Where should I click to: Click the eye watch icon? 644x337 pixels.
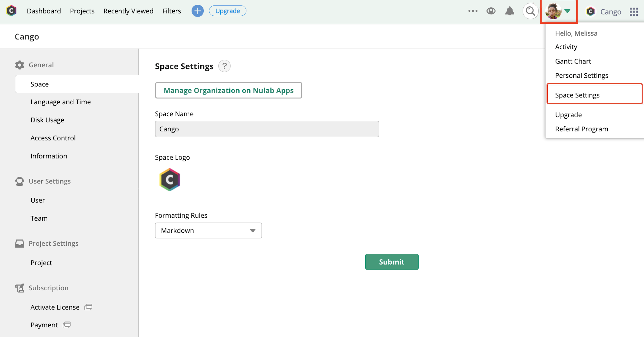point(491,11)
